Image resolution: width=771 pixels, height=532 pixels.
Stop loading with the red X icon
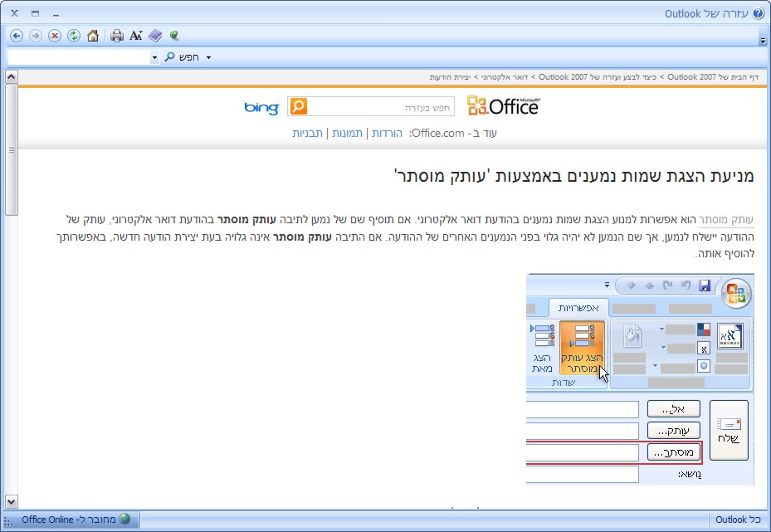(x=55, y=36)
